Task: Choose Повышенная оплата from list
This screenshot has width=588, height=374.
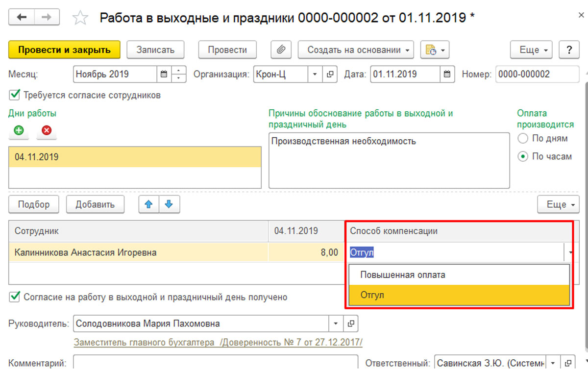Action: [403, 275]
